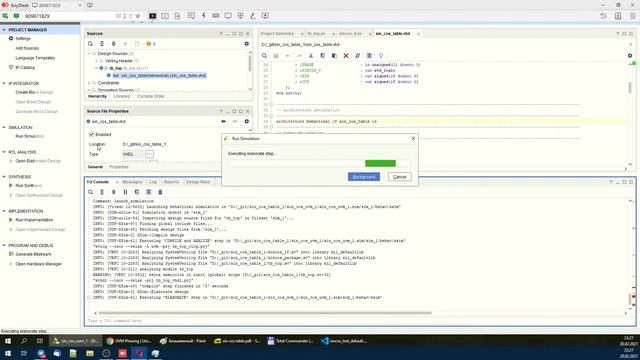The width and height of the screenshot is (640, 360).
Task: Collapse the IP Integrator section
Action: [x=4, y=83]
